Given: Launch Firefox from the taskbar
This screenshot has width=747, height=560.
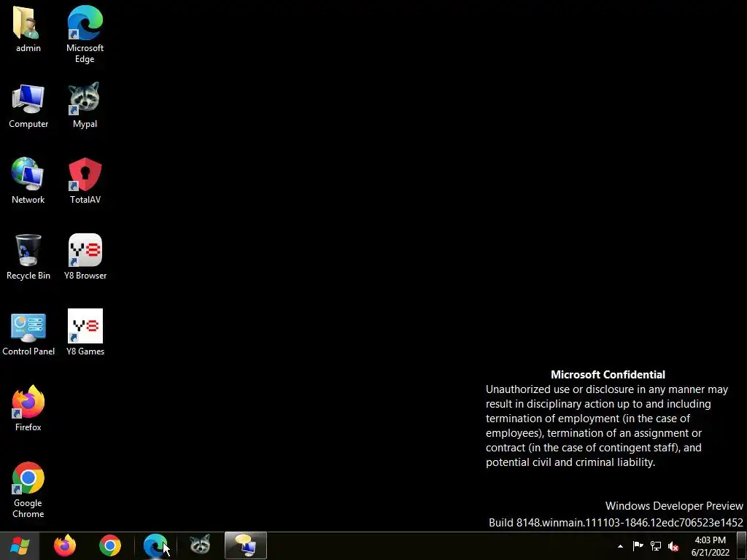Looking at the screenshot, I should (65, 545).
